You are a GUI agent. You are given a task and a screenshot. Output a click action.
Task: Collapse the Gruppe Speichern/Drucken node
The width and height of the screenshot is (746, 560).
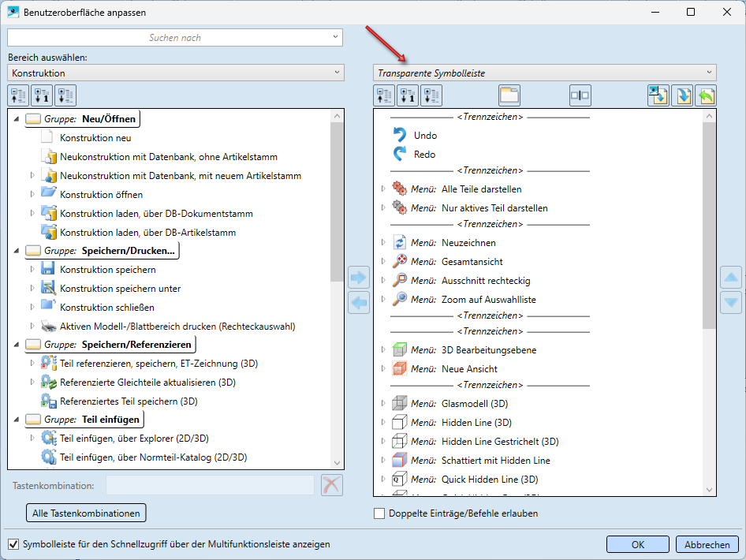coord(17,250)
